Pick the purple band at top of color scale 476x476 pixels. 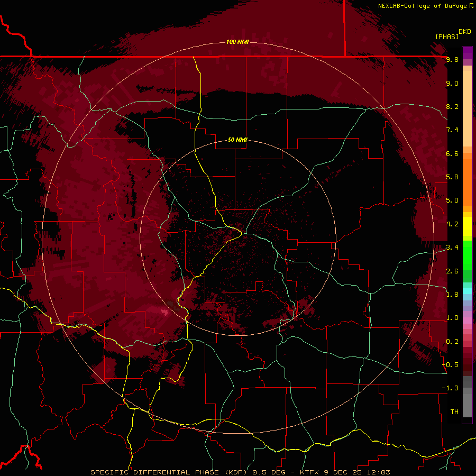467,53
